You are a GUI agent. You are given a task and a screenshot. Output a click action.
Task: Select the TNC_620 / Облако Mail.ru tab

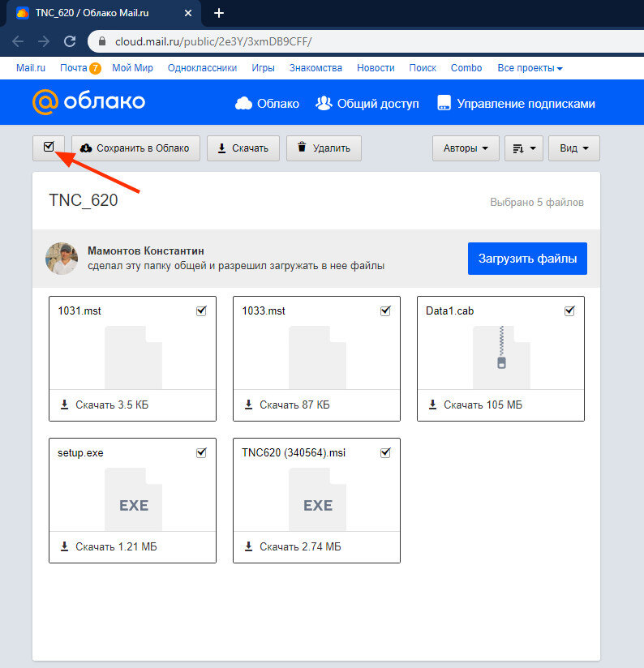(x=104, y=13)
